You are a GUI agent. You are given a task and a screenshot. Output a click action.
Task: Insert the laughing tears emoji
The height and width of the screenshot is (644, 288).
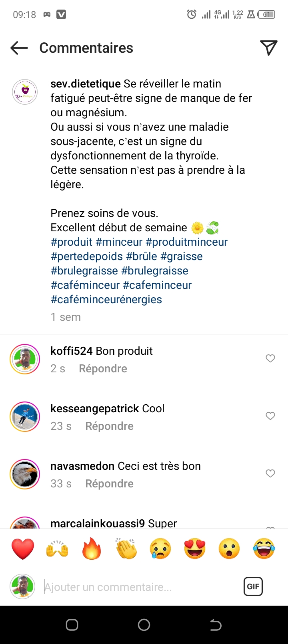click(x=264, y=549)
